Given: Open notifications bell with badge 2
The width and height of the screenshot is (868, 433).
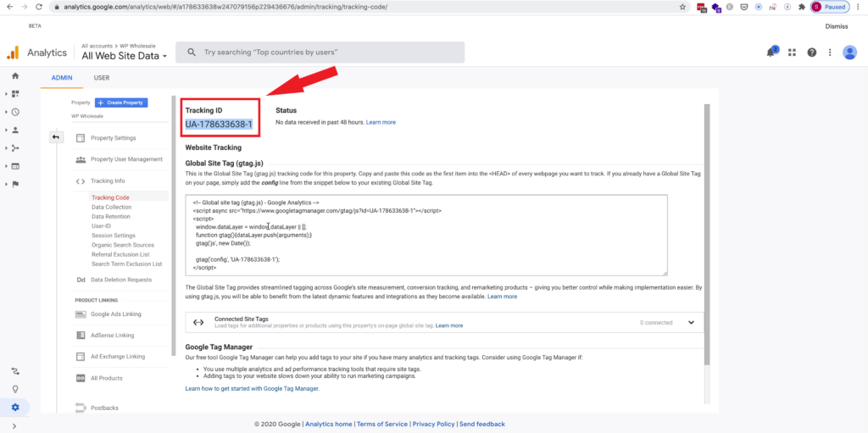Looking at the screenshot, I should pos(771,52).
